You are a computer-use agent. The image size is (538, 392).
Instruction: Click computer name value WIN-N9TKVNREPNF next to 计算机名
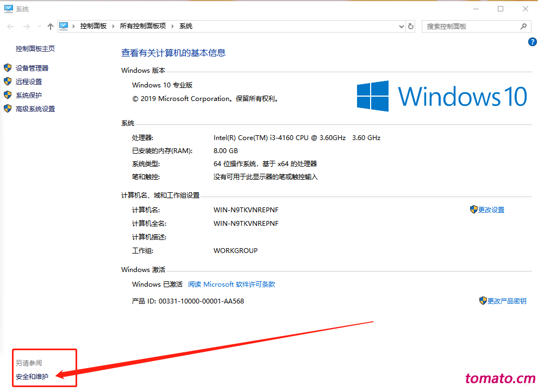click(246, 210)
